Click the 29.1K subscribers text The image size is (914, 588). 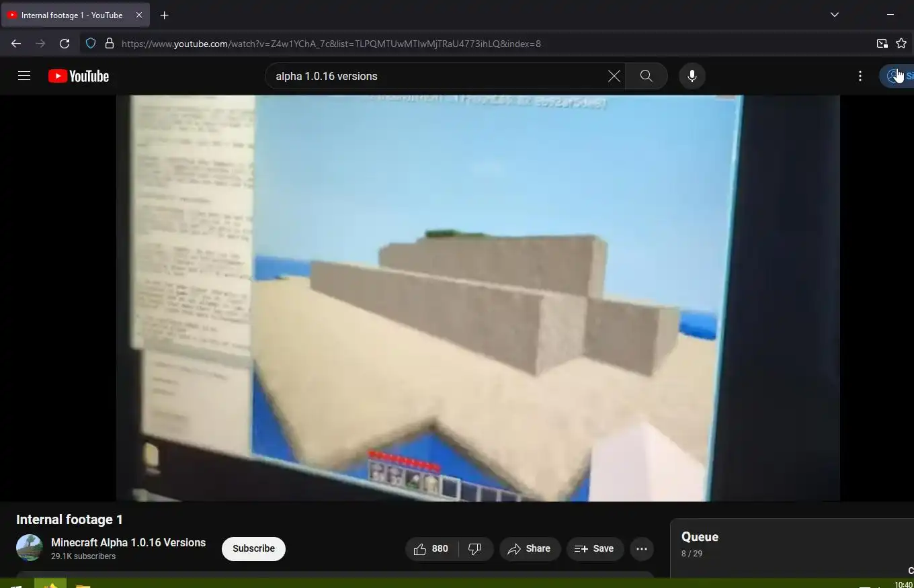(83, 556)
